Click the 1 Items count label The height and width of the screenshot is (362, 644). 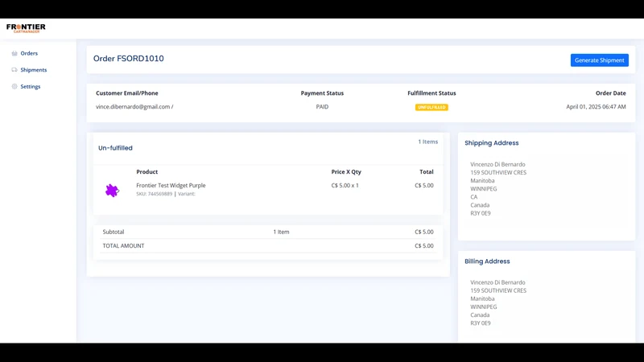[428, 142]
